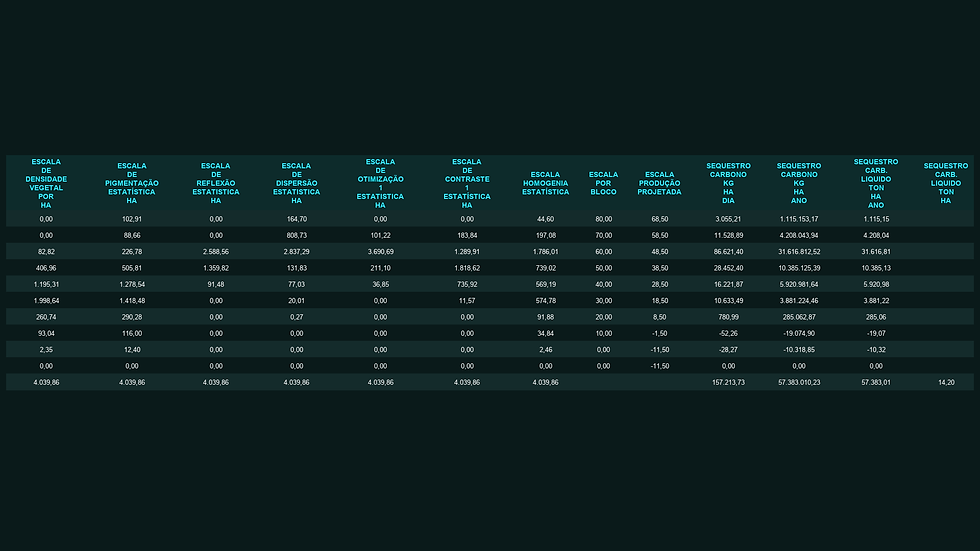Screen dimensions: 980x551
Task: Click the contrast value 183,84
Action: 467,236
